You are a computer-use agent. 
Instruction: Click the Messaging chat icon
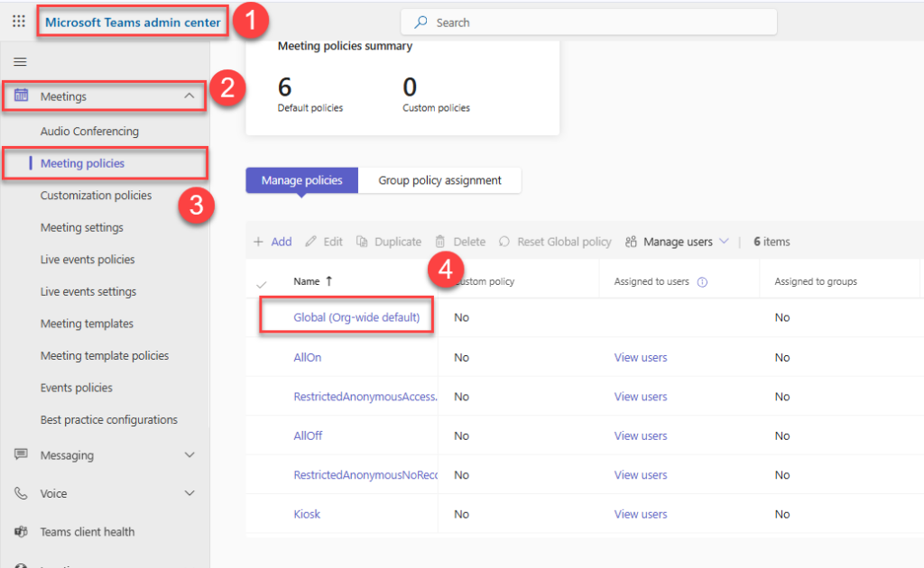point(22,454)
